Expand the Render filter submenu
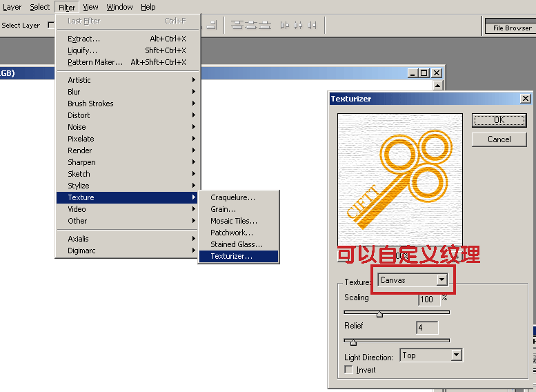536x392 pixels. 128,150
